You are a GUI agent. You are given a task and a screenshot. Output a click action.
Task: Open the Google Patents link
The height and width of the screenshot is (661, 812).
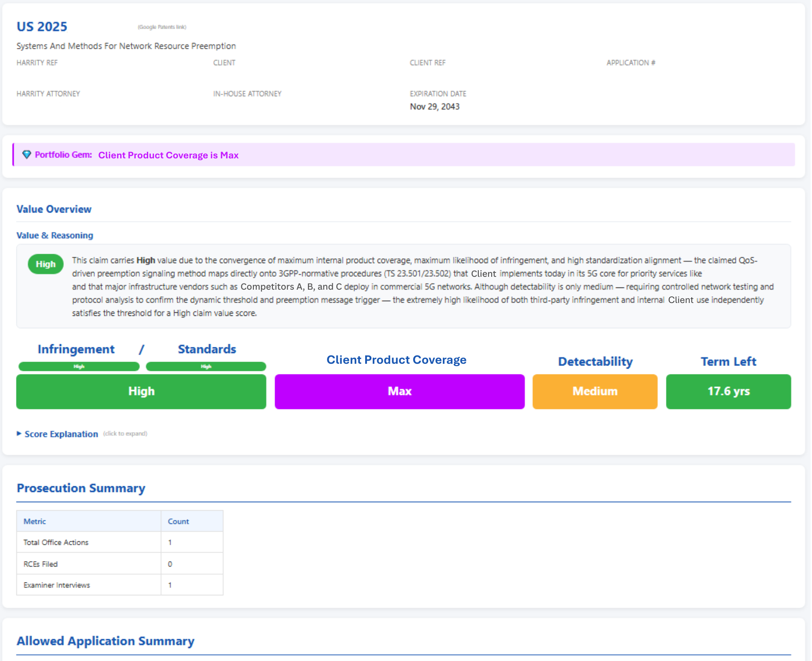[162, 27]
